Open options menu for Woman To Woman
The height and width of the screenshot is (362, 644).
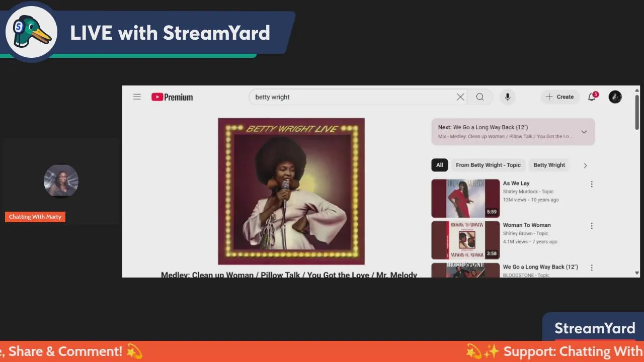[x=592, y=226]
